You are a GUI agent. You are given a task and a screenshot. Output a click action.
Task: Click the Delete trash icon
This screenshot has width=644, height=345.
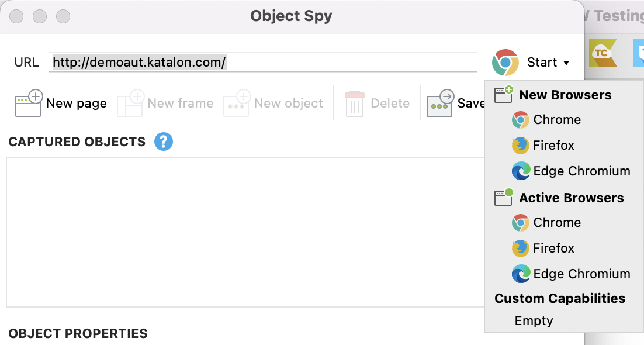[x=354, y=102]
